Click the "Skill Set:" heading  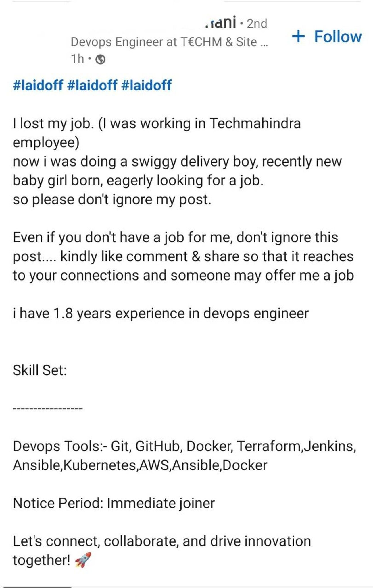[40, 370]
